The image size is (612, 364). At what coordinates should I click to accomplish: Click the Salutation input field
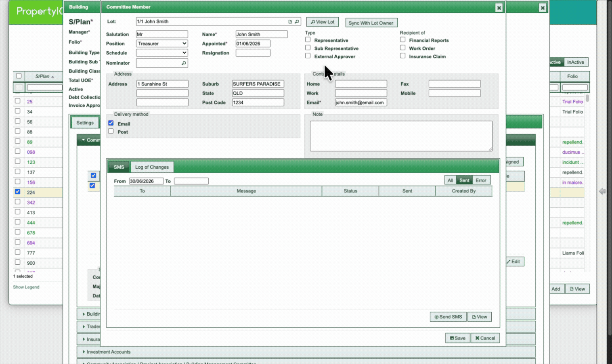[162, 34]
